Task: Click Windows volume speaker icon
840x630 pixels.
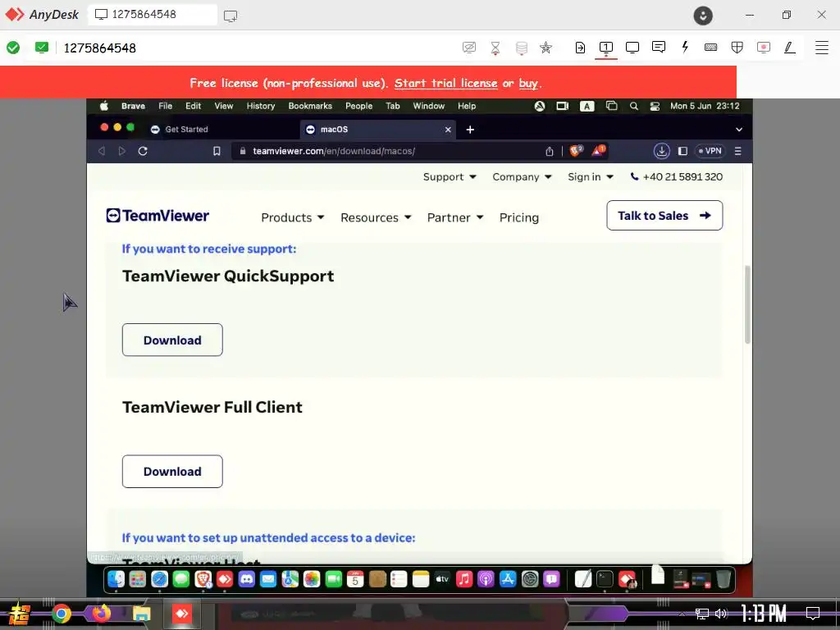Action: [x=721, y=614]
